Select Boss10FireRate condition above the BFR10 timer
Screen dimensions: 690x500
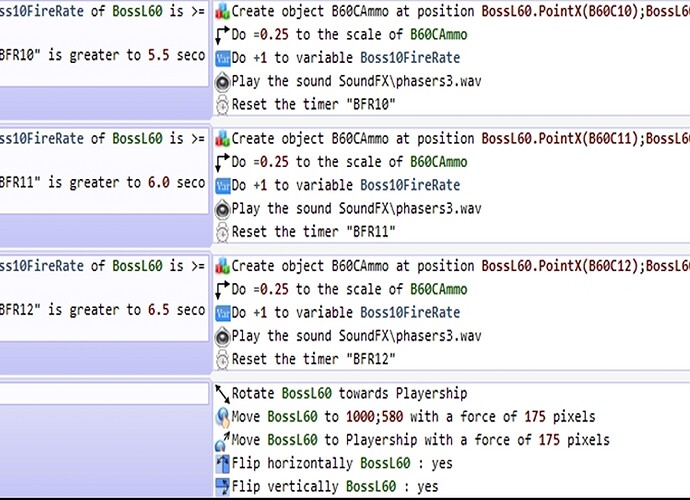(103, 11)
